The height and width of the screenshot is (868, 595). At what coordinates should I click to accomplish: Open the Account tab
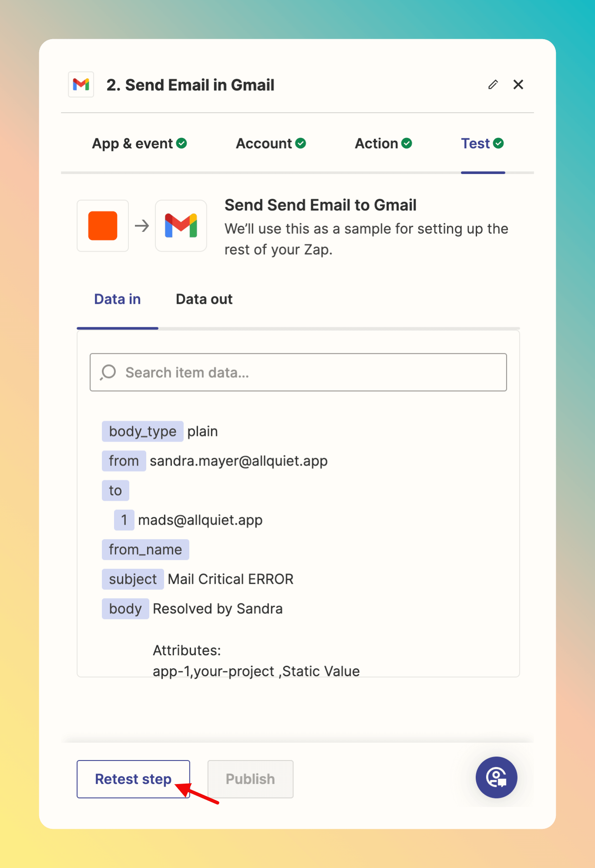pyautogui.click(x=271, y=144)
